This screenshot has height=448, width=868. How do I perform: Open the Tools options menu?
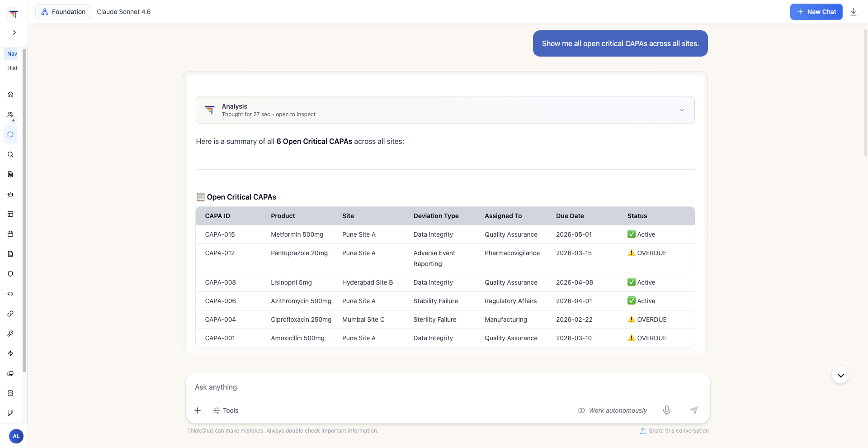click(x=226, y=410)
